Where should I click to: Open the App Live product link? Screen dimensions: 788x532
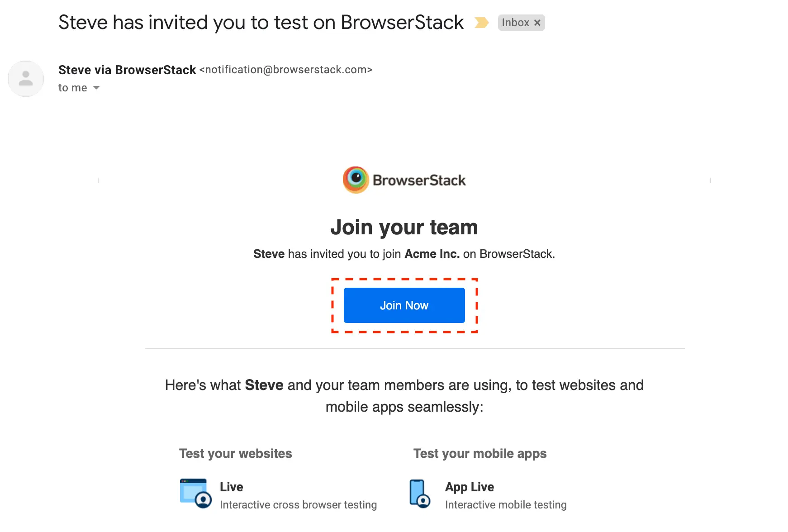click(469, 487)
